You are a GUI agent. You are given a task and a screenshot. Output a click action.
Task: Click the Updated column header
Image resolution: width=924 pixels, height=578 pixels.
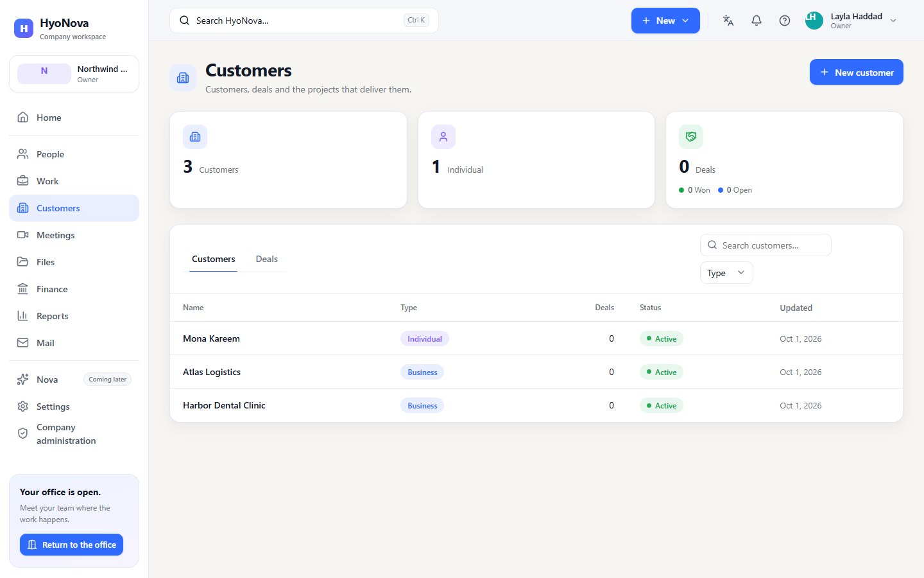coord(796,308)
